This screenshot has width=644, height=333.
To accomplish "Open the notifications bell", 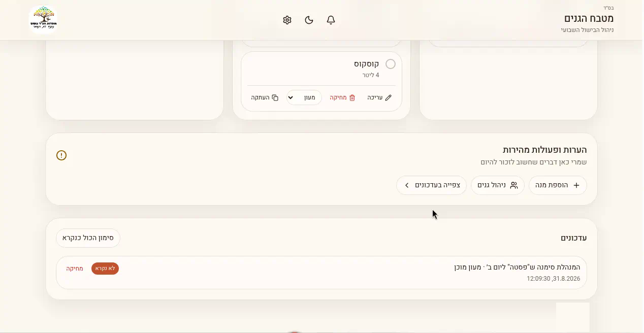I will [331, 20].
